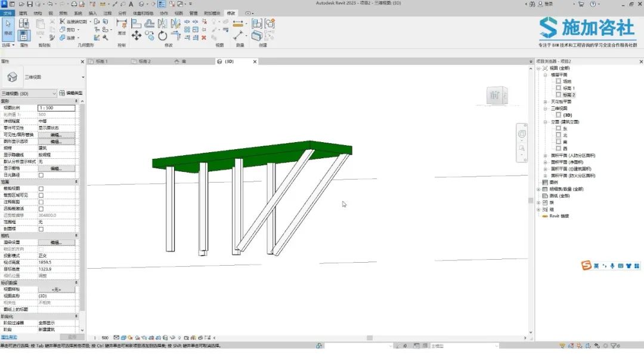This screenshot has height=363, width=644.
Task: Open the File menu tab
Action: coord(7,13)
